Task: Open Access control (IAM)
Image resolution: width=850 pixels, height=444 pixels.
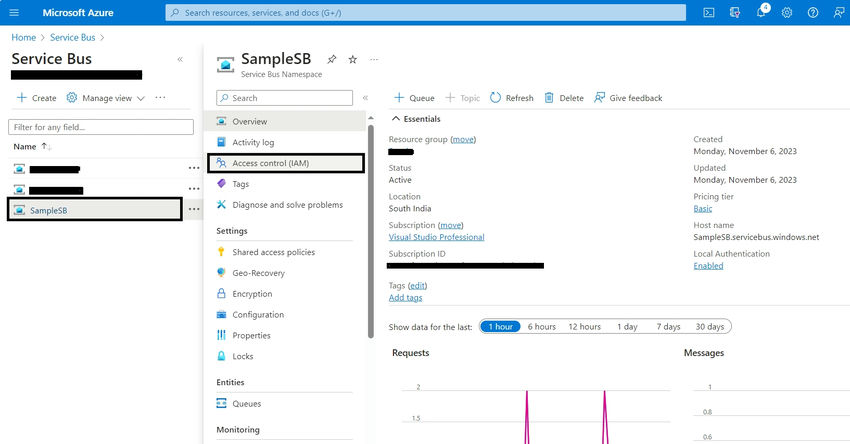Action: point(286,163)
